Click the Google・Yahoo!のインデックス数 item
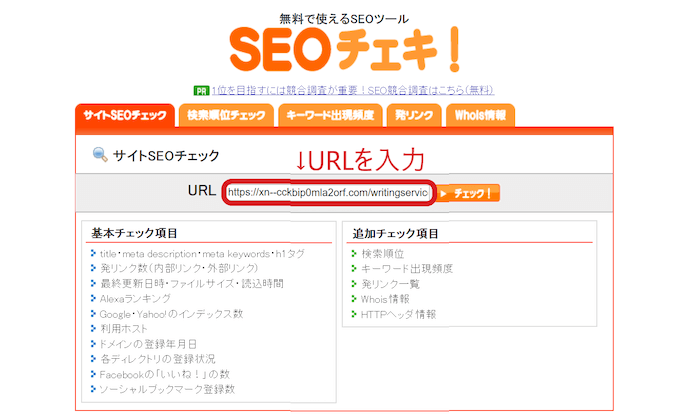Image resolution: width=700 pixels, height=420 pixels. pyautogui.click(x=171, y=314)
